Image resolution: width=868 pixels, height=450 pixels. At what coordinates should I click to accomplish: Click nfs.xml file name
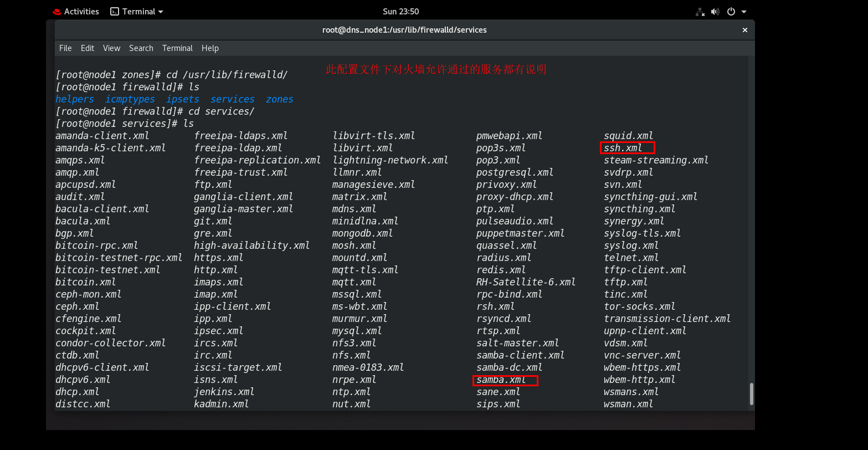[x=352, y=355]
